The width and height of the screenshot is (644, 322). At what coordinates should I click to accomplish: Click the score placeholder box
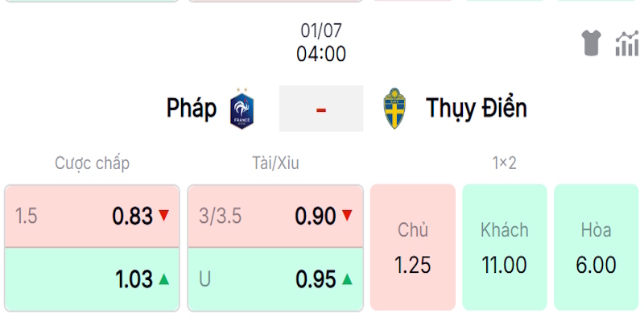pos(321,109)
